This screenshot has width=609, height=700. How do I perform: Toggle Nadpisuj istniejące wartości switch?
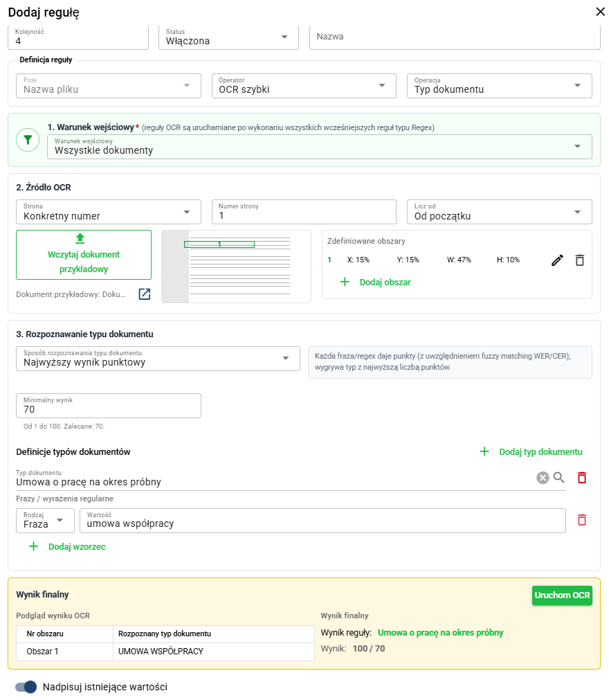coord(26,687)
